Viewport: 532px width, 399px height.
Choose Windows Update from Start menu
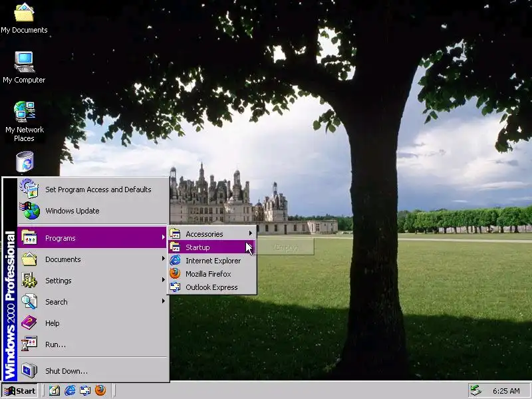[93, 211]
